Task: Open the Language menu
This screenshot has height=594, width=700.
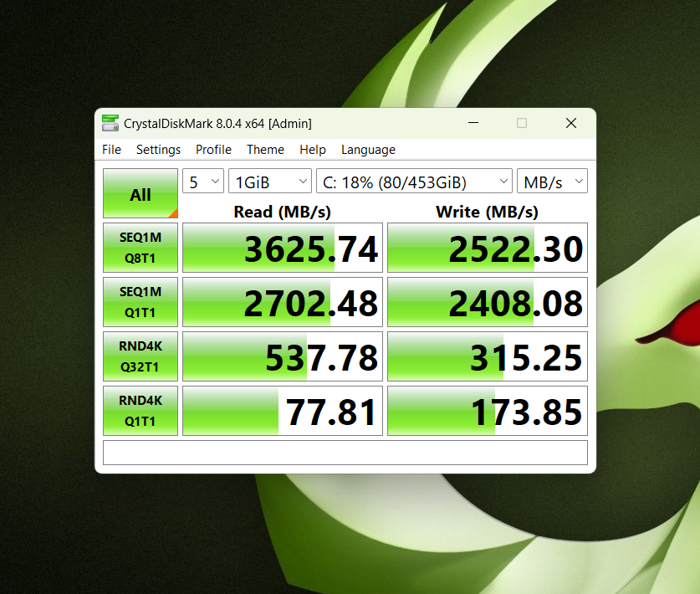Action: tap(368, 150)
